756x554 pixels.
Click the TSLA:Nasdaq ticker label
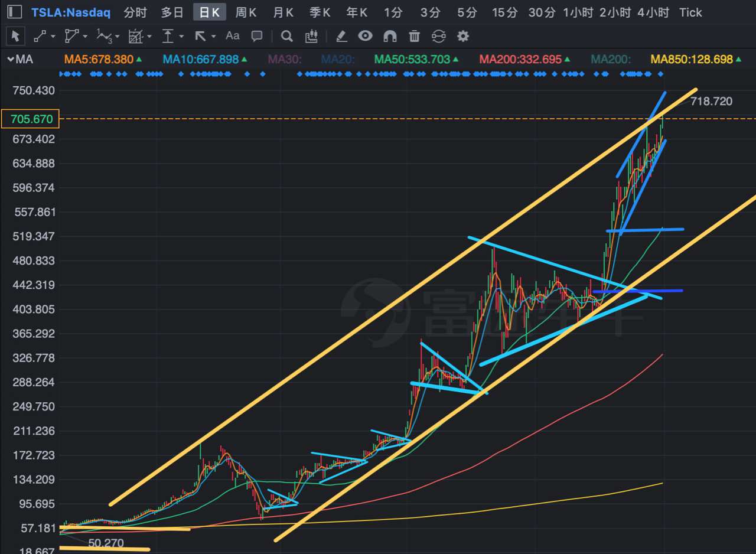(x=71, y=12)
